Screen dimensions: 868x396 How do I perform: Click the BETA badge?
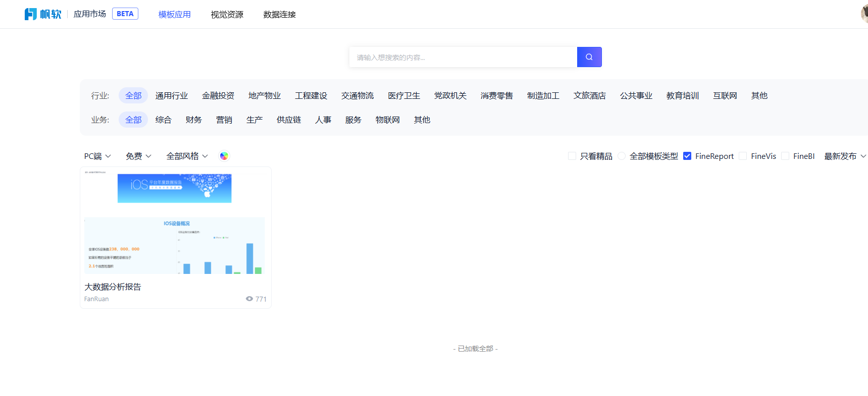[125, 14]
